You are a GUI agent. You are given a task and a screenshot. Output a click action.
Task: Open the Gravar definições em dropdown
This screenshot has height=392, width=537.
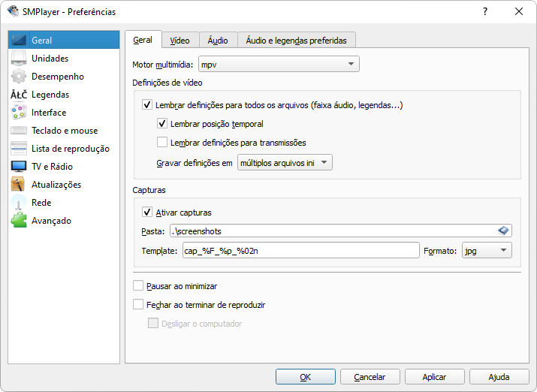[285, 163]
